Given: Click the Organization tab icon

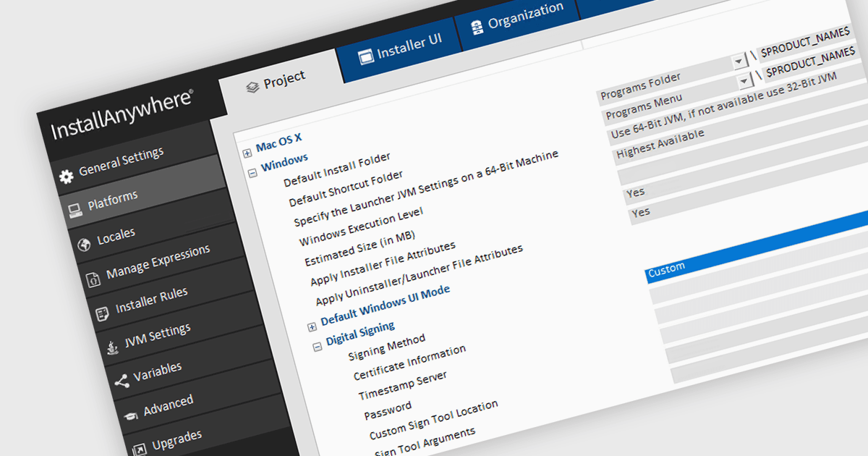Looking at the screenshot, I should click(x=477, y=28).
